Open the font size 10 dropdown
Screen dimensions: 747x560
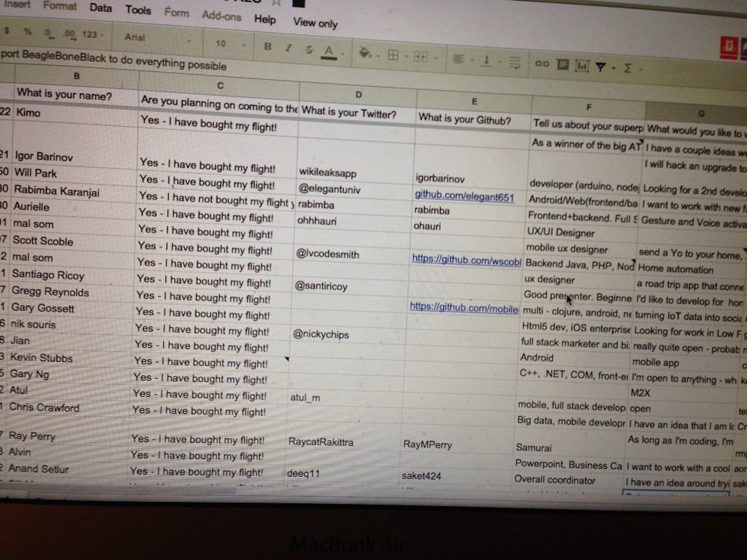tap(228, 43)
